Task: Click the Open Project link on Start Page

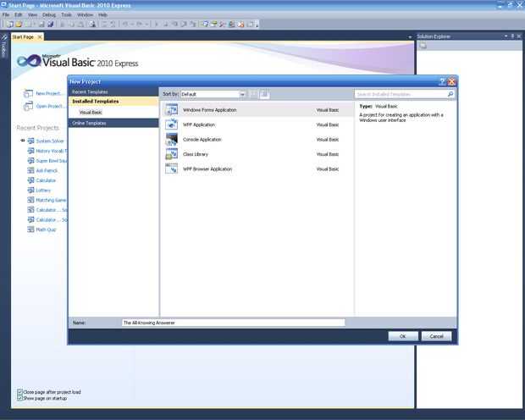Action: point(50,106)
